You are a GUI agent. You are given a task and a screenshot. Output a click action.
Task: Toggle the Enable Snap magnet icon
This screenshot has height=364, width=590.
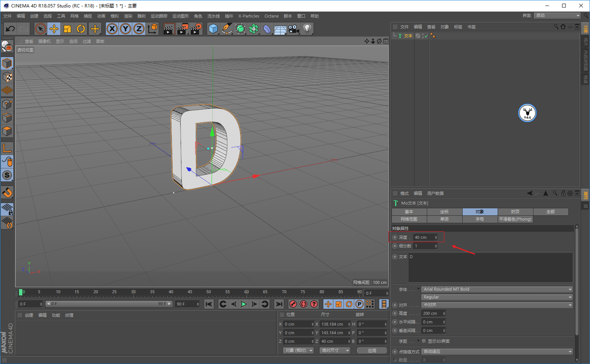7,192
